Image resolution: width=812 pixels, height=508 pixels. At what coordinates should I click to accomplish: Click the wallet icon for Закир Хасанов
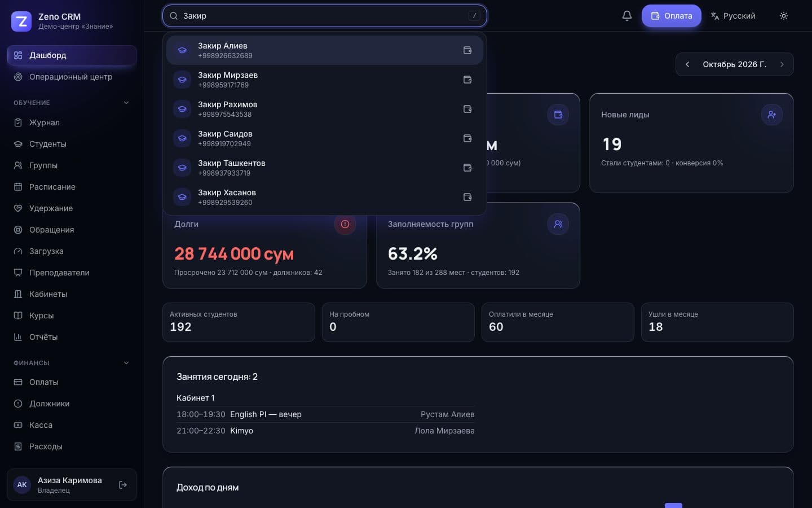tap(467, 197)
